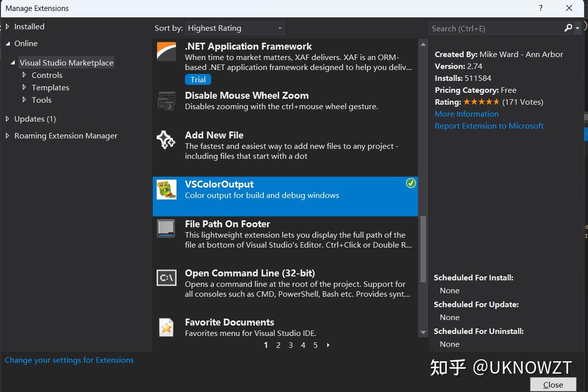588x392 pixels.
Task: Click the extension list scrollbar thumb
Action: [423, 248]
